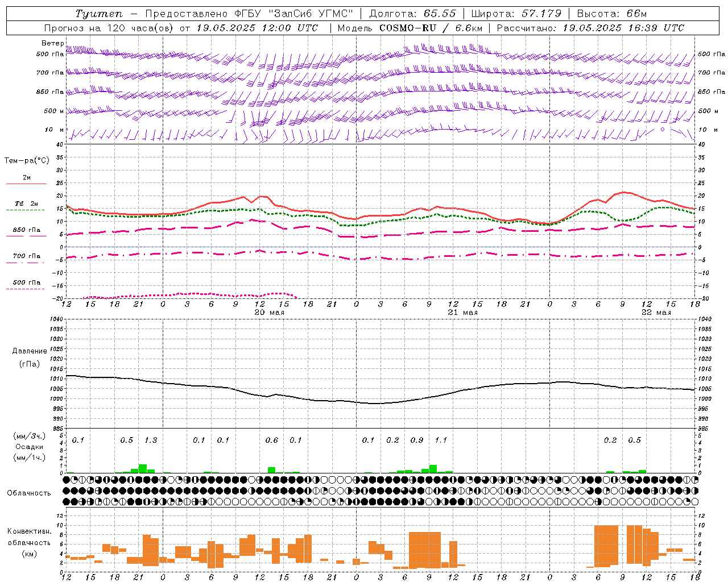
Task: Click the pink dashed "850 гПа" temperature legend
Action: [26, 232]
